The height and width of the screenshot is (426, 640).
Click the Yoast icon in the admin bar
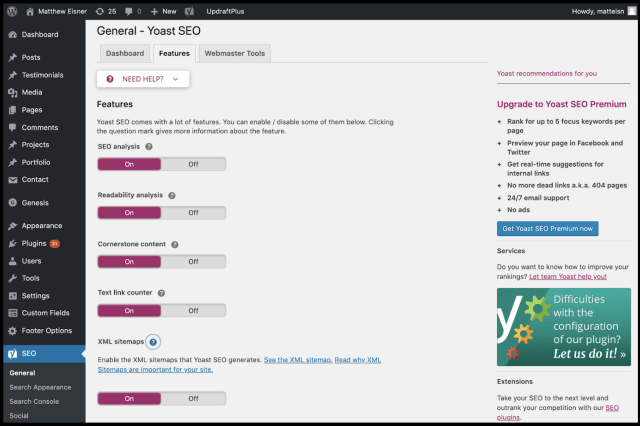[189, 11]
